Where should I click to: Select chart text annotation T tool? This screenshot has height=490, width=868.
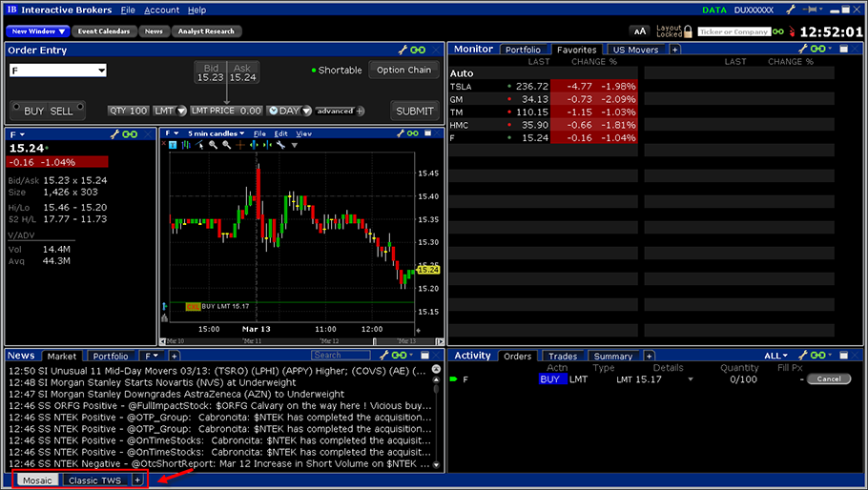pos(173,145)
